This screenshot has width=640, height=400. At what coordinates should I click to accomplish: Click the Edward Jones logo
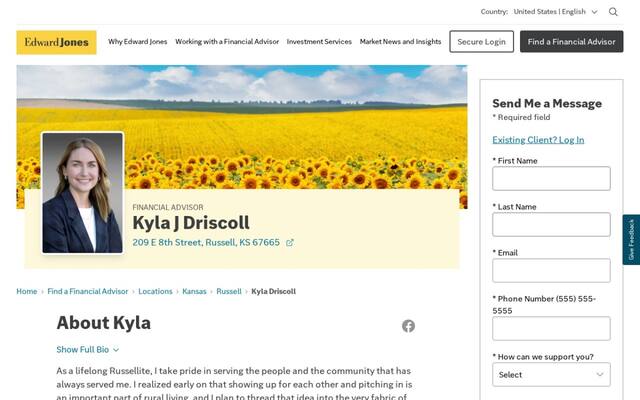click(x=56, y=42)
